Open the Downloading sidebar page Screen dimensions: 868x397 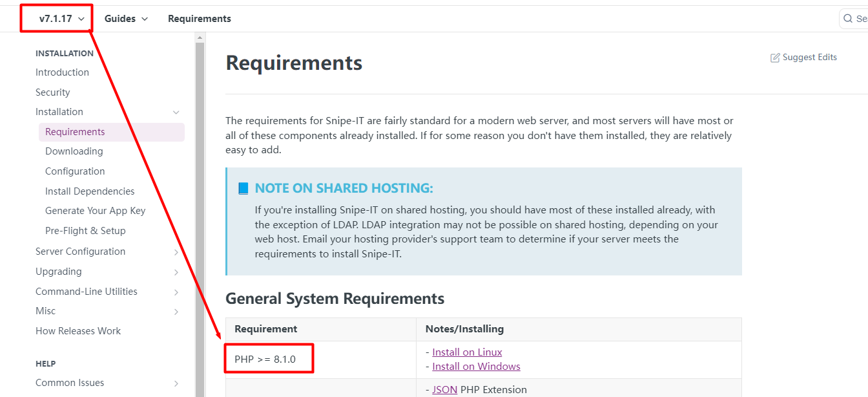[74, 151]
